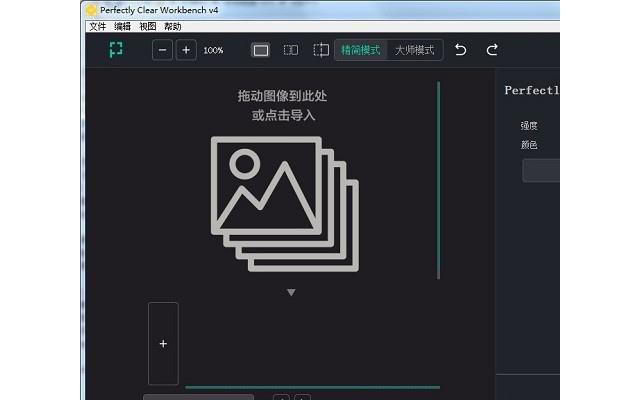
Task: Click the horizontal filmstrip scrollbar
Action: tap(313, 387)
